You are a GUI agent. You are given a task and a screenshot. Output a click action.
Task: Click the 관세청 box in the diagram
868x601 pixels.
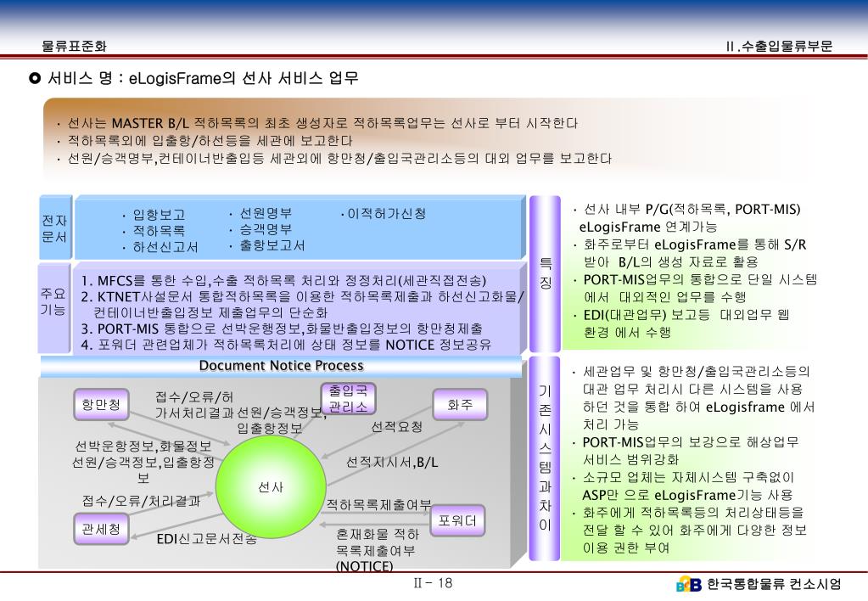101,529
